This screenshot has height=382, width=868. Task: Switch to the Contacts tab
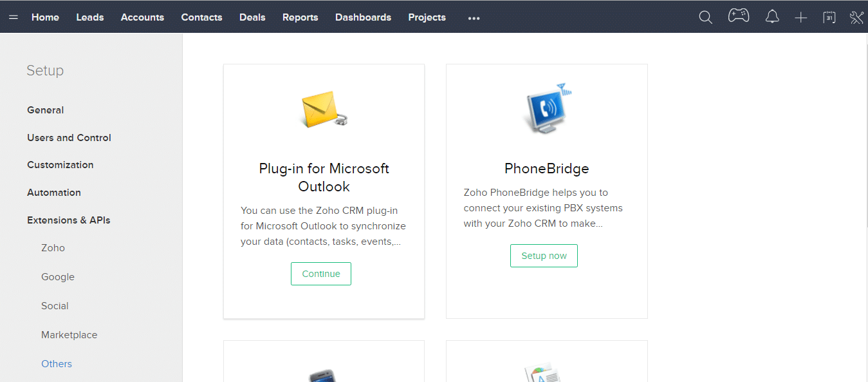pyautogui.click(x=201, y=17)
